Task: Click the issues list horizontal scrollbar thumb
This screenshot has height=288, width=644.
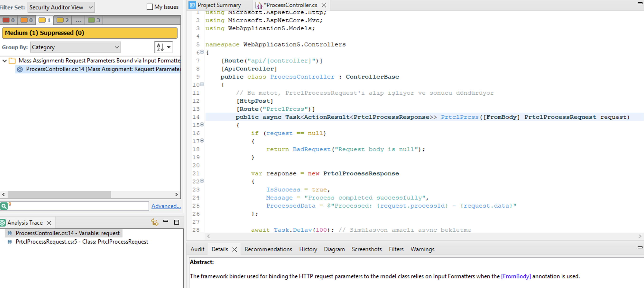Action: pos(59,195)
